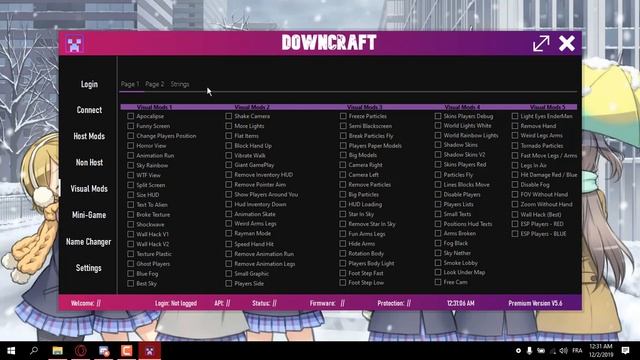Viewport: 640px width, 360px height.
Task: Open Windows Start menu
Action: 11,351
